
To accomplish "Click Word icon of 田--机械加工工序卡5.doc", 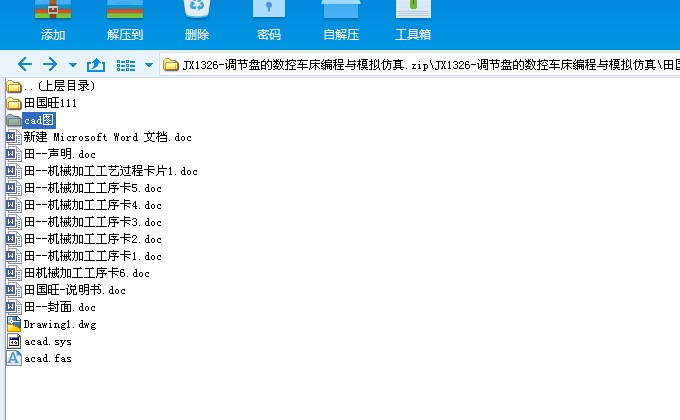I will pyautogui.click(x=13, y=188).
